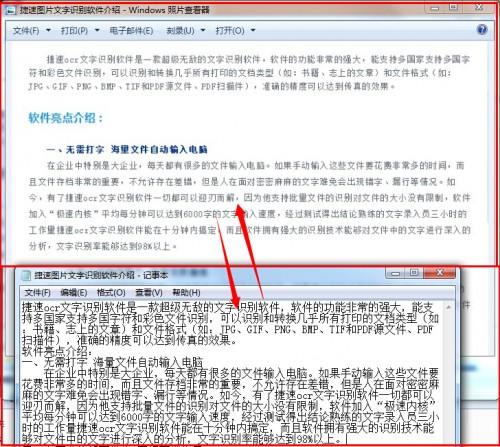Maximize the Notepad window

point(414,273)
